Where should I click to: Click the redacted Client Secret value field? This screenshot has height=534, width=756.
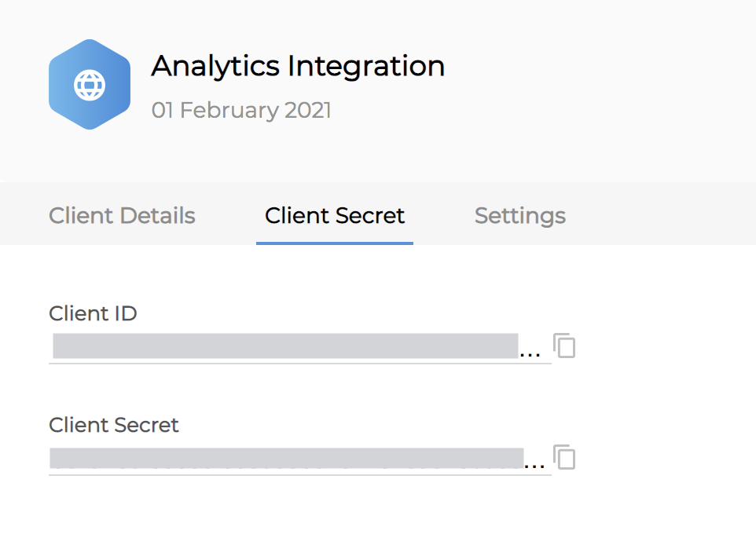point(286,457)
